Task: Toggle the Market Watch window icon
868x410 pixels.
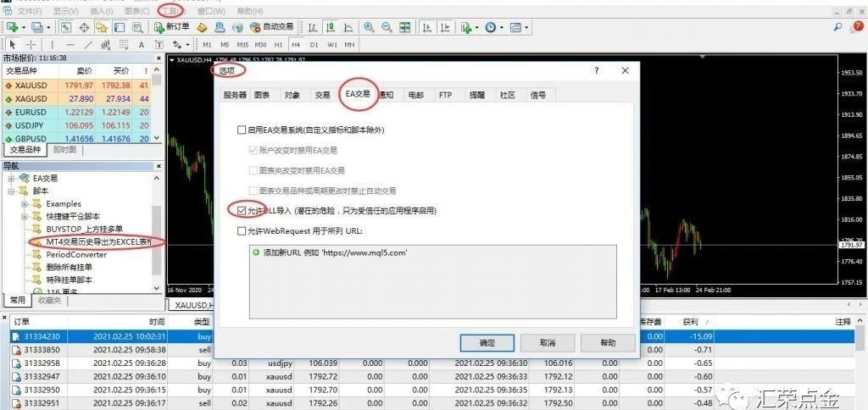Action: click(x=66, y=27)
